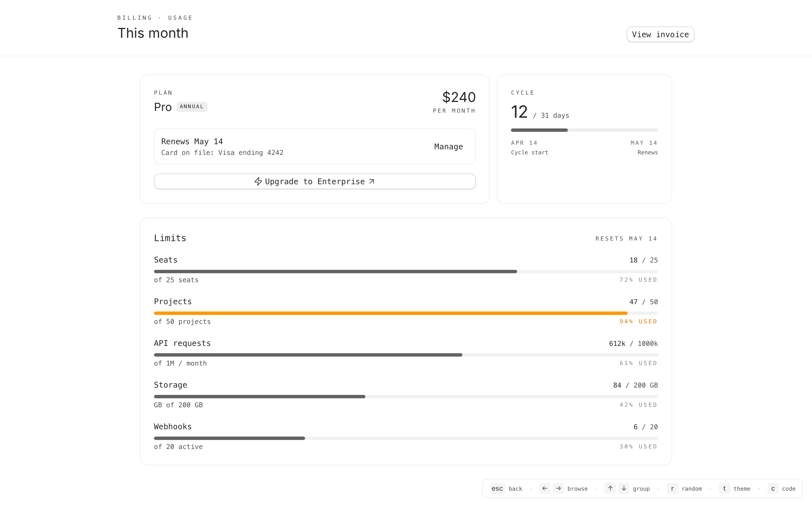Click the orange Projects usage bar
This screenshot has width=812, height=507.
pyautogui.click(x=390, y=313)
